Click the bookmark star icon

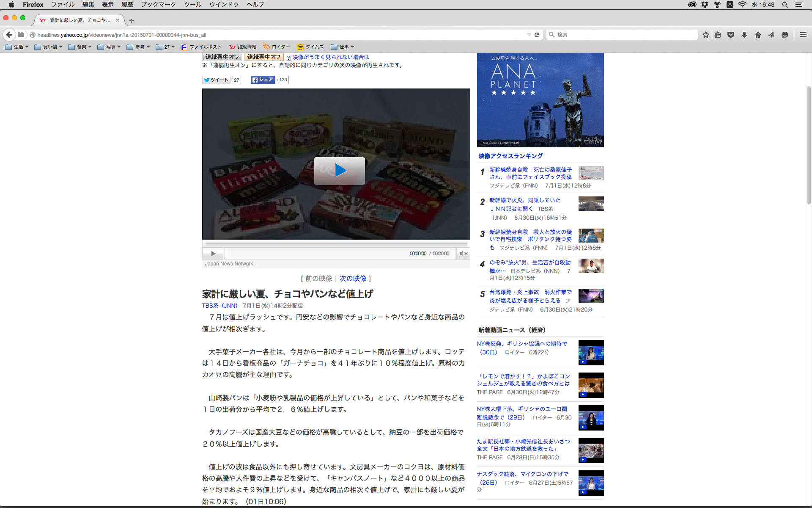click(x=705, y=35)
